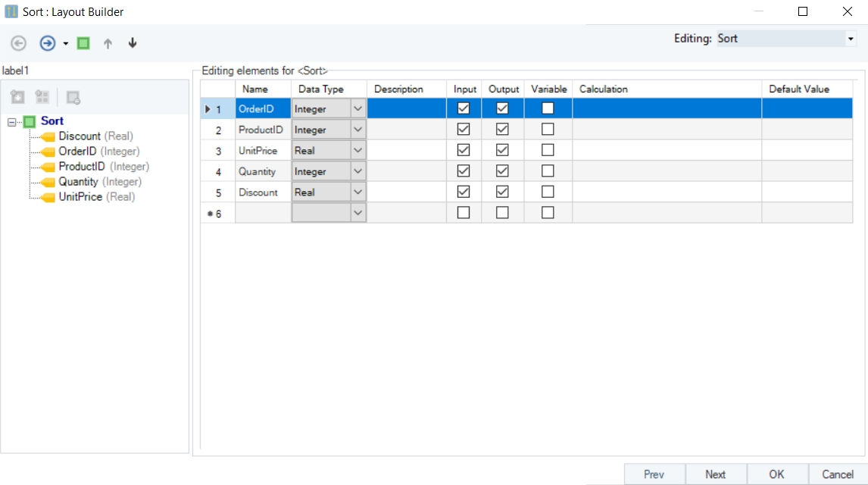
Task: Toggle the Output checkbox for UnitPrice
Action: click(x=502, y=150)
